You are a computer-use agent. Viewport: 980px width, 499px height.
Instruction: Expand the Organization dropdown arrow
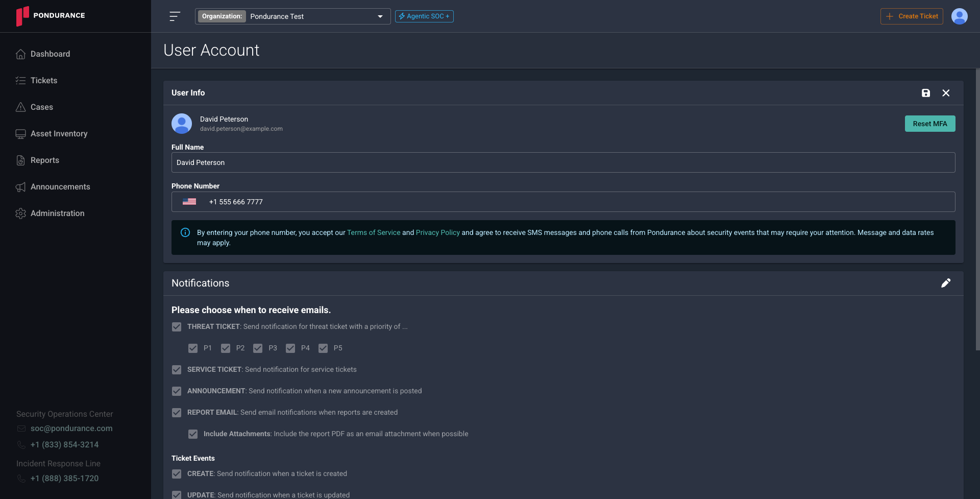380,16
